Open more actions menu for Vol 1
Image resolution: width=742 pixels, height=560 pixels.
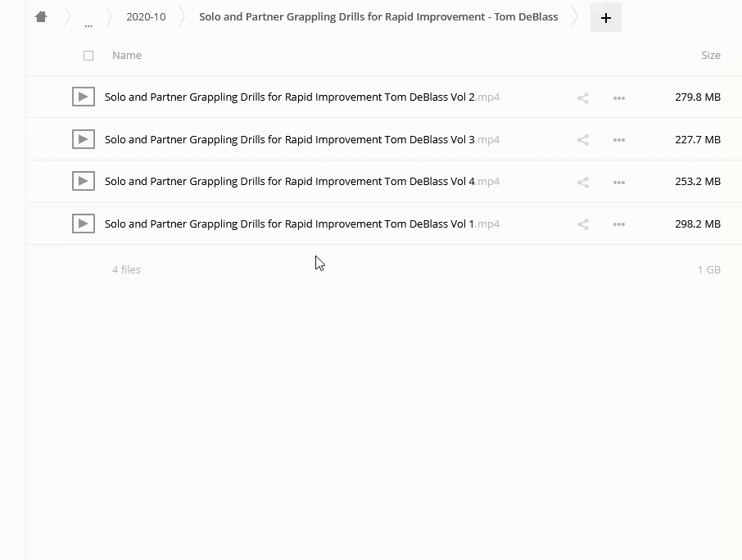tap(619, 224)
